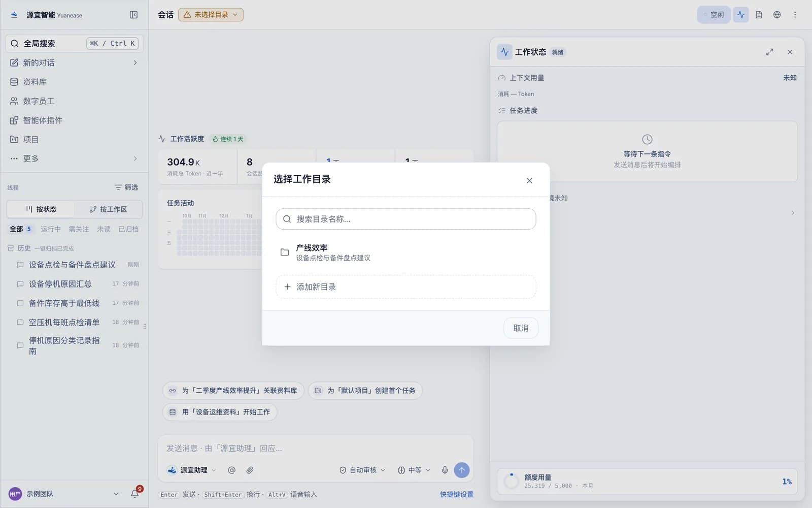The image size is (812, 508).
Task: Select the 运行中 filter tab
Action: (x=51, y=229)
